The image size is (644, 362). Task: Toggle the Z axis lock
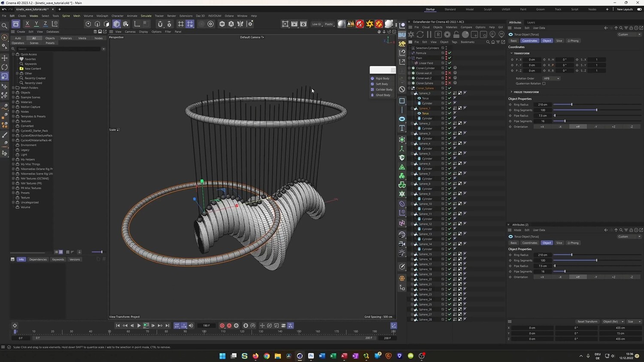[x=45, y=24]
